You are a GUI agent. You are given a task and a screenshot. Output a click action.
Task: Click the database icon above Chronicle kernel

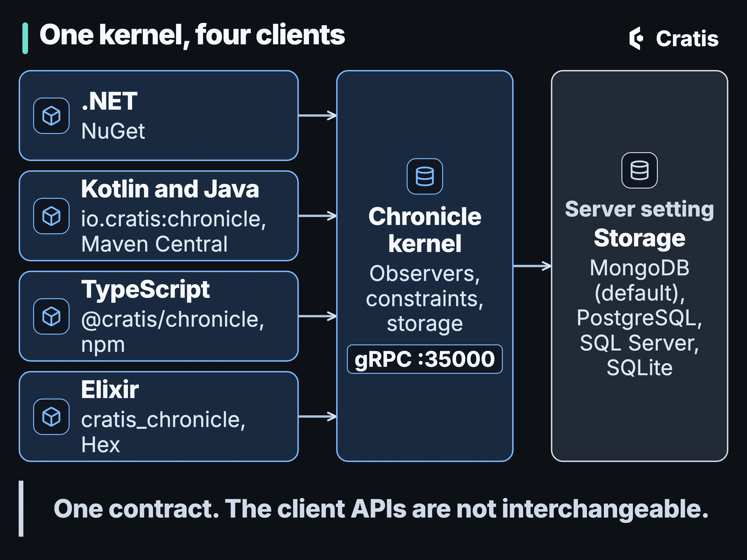click(425, 177)
